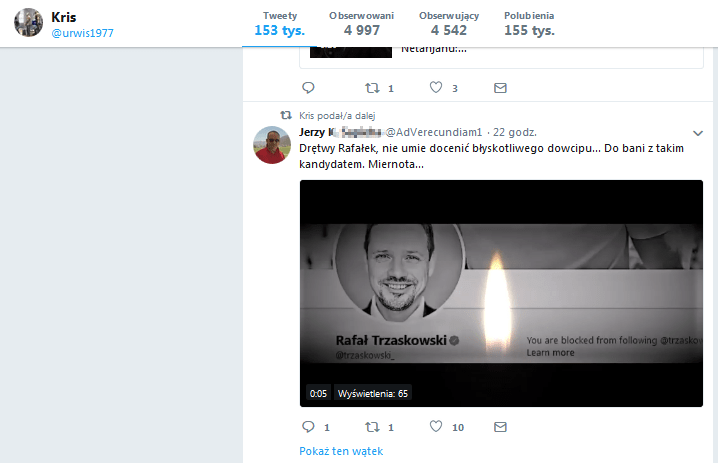Open the @urwis1977 profile handle

coord(84,34)
